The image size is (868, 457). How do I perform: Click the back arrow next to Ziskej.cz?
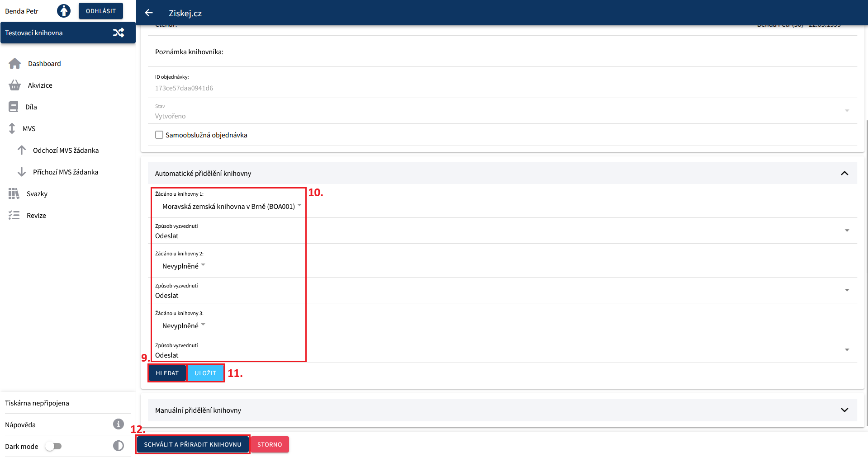coord(149,13)
